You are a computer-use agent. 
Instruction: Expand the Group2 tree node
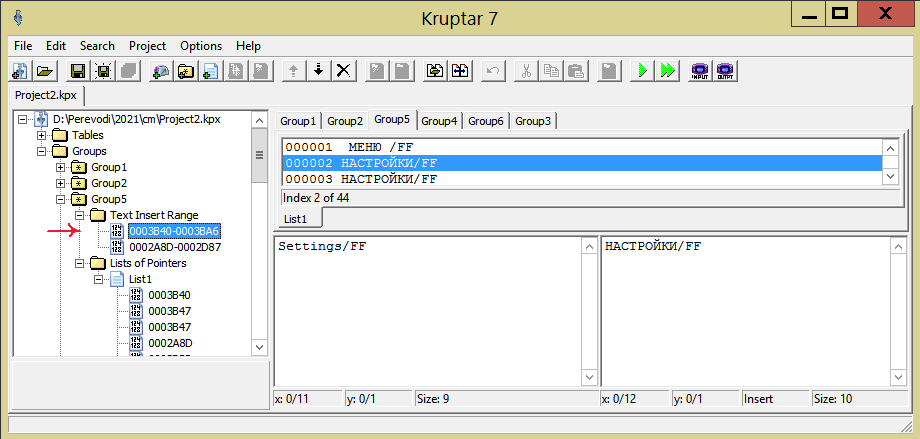pyautogui.click(x=60, y=183)
